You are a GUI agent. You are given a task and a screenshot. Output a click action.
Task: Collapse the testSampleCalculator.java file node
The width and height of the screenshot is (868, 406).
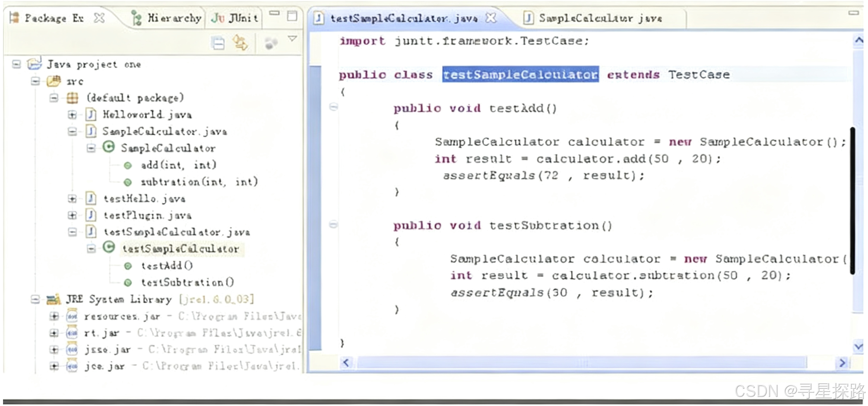pos(72,232)
